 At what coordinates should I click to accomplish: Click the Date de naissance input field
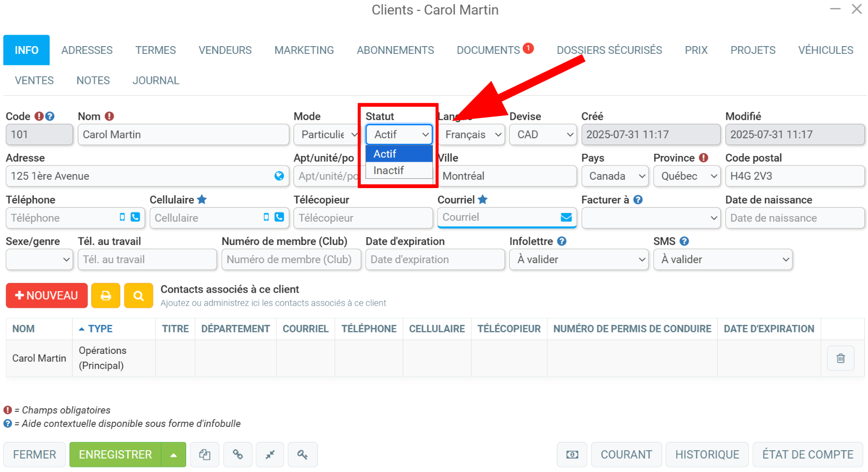coord(794,218)
